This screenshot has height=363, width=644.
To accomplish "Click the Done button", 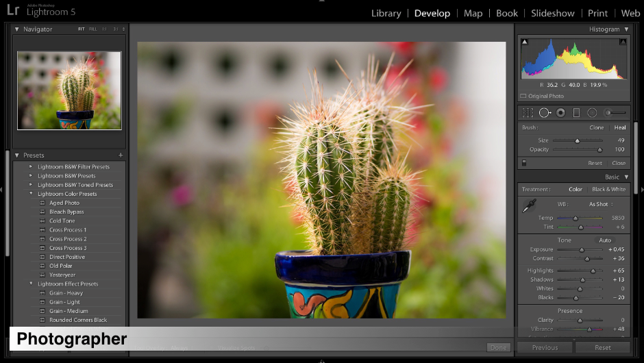I will pyautogui.click(x=498, y=347).
